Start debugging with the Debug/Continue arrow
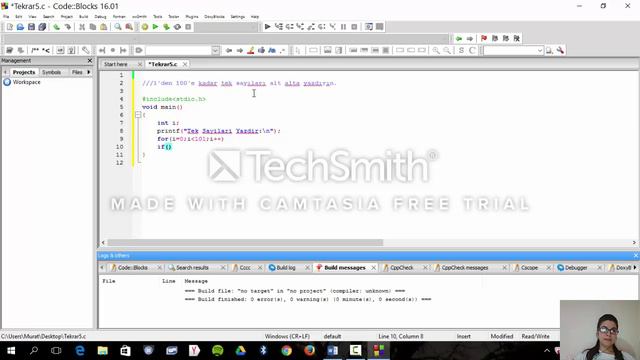640x360 pixels. 267,27
